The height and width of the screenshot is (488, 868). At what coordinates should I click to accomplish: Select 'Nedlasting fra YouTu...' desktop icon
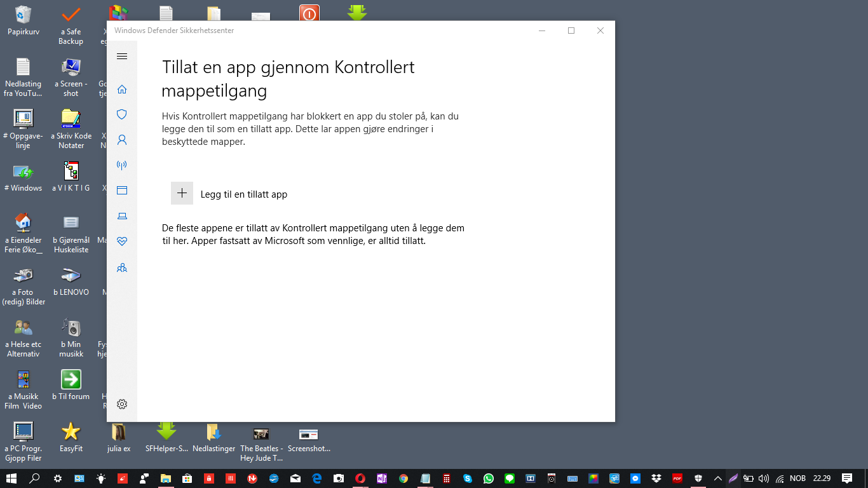23,78
